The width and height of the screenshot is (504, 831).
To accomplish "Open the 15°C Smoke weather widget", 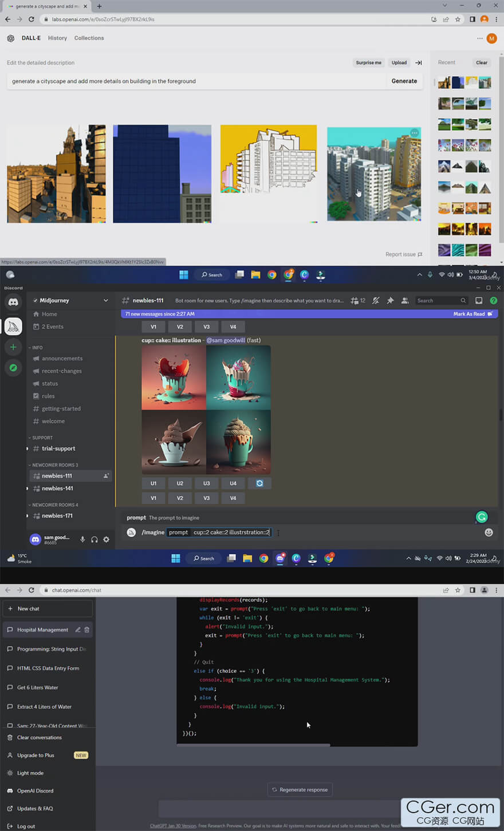I will click(19, 558).
